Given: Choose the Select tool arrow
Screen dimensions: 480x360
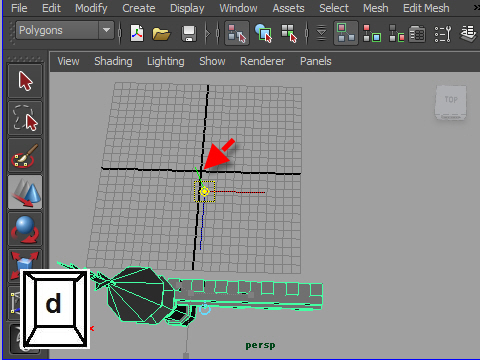Looking at the screenshot, I should pos(25,81).
